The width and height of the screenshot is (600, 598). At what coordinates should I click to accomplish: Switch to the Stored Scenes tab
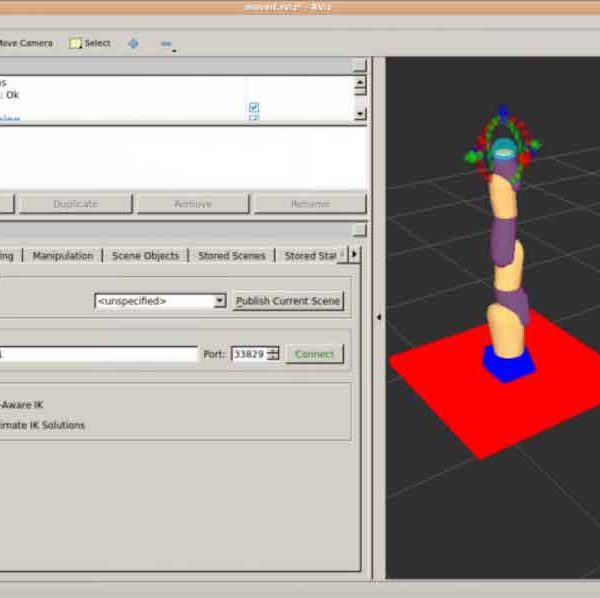coord(231,256)
